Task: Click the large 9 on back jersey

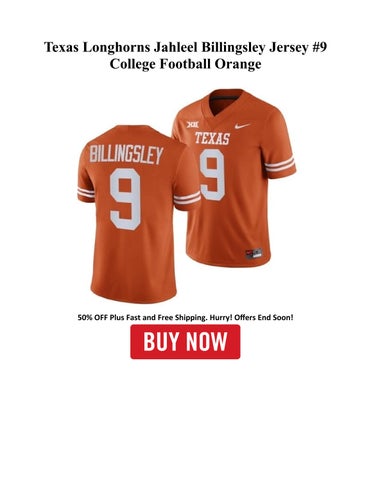Action: 125,199
